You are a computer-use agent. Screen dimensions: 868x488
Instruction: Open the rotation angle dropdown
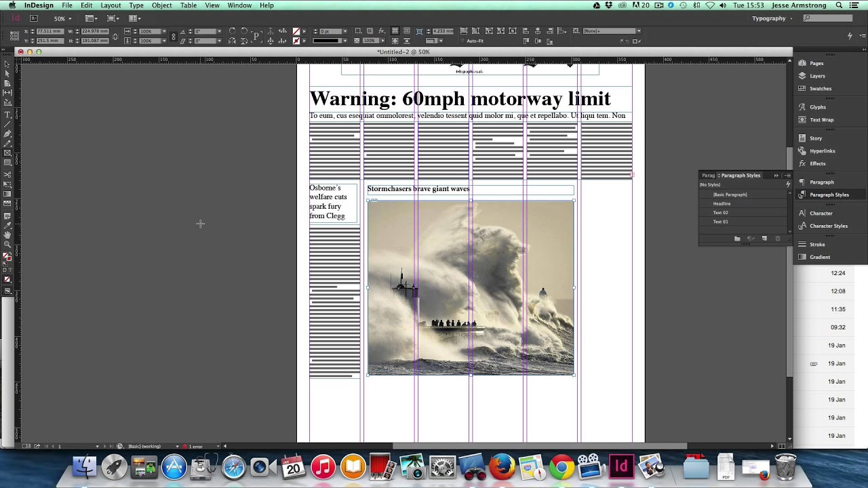[218, 31]
